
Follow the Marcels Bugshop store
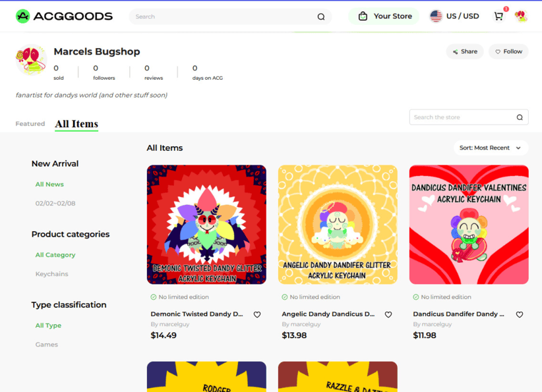click(508, 51)
